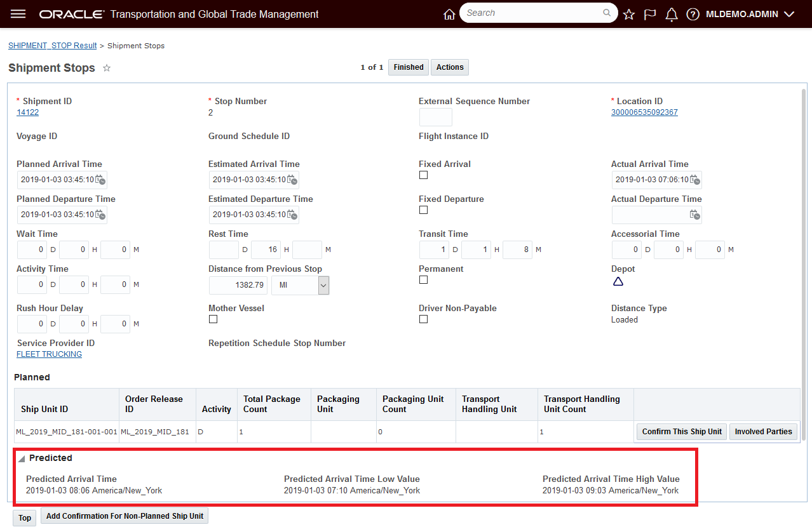Click Activity Time hours field
The width and height of the screenshot is (812, 527).
[x=74, y=285]
